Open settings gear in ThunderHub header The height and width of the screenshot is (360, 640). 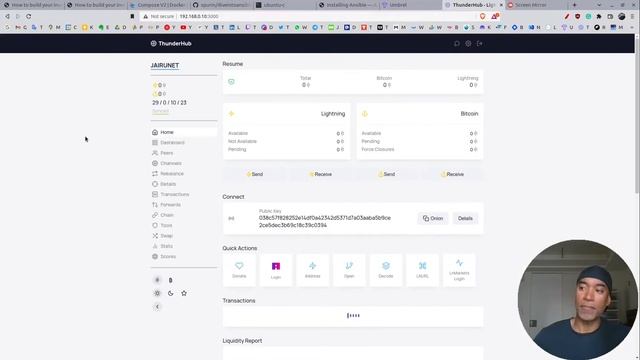coord(468,43)
